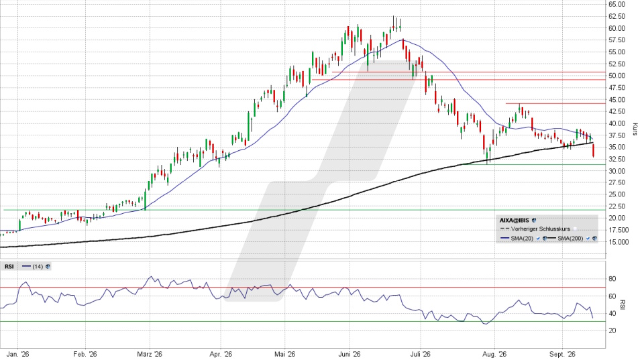Screen dimensions: 644x362
Task: Click the Kurs axis title
Action: click(x=635, y=129)
